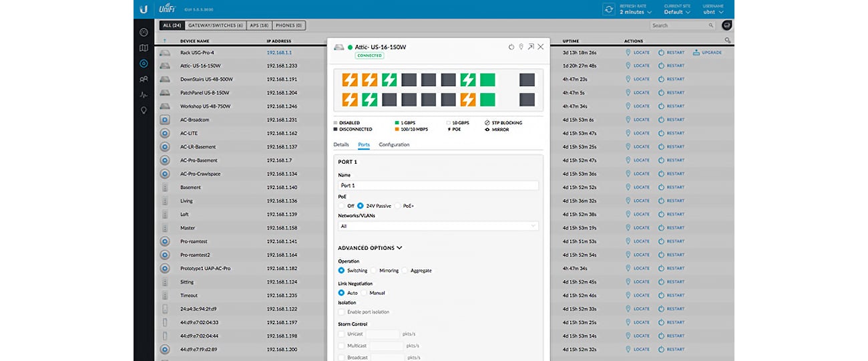Select the bottom SFP port on the right
868x361 pixels.
(527, 100)
